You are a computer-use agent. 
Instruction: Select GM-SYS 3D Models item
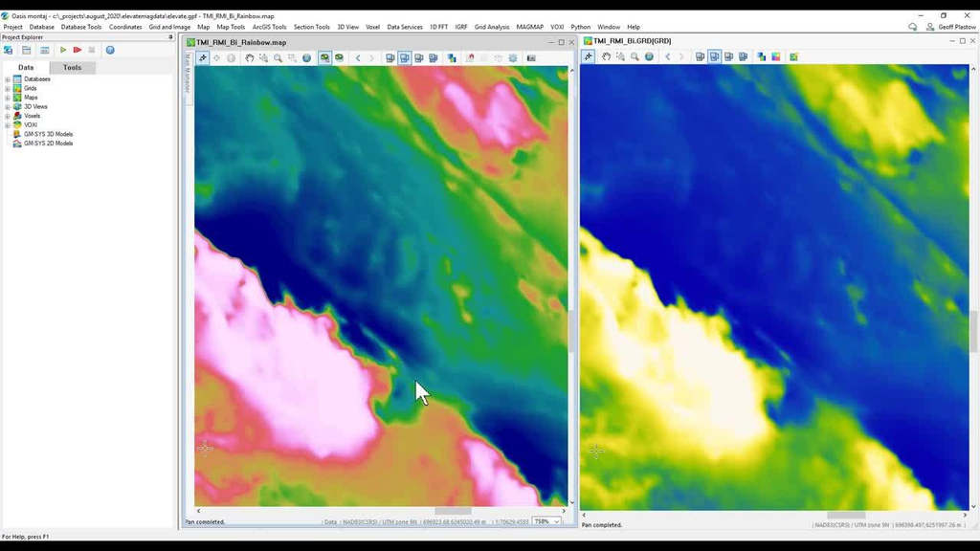48,134
